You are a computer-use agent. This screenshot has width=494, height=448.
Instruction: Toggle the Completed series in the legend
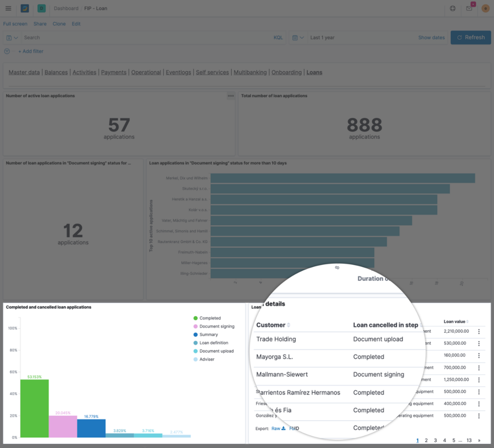point(209,318)
